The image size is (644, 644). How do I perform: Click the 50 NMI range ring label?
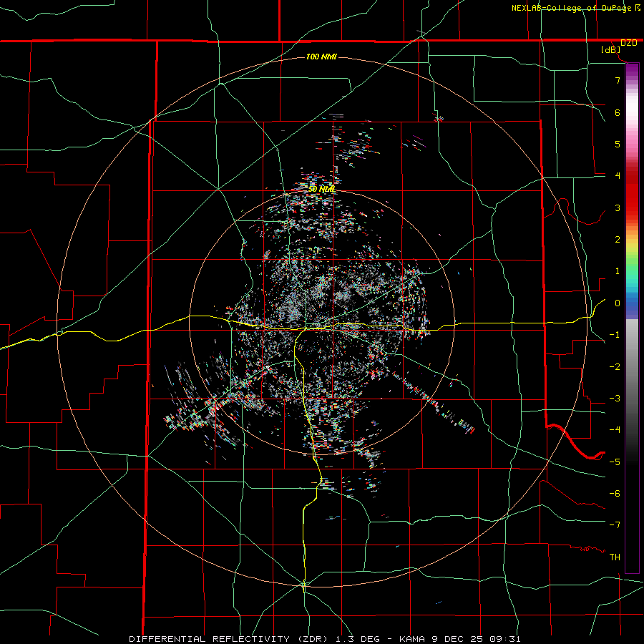point(322,190)
